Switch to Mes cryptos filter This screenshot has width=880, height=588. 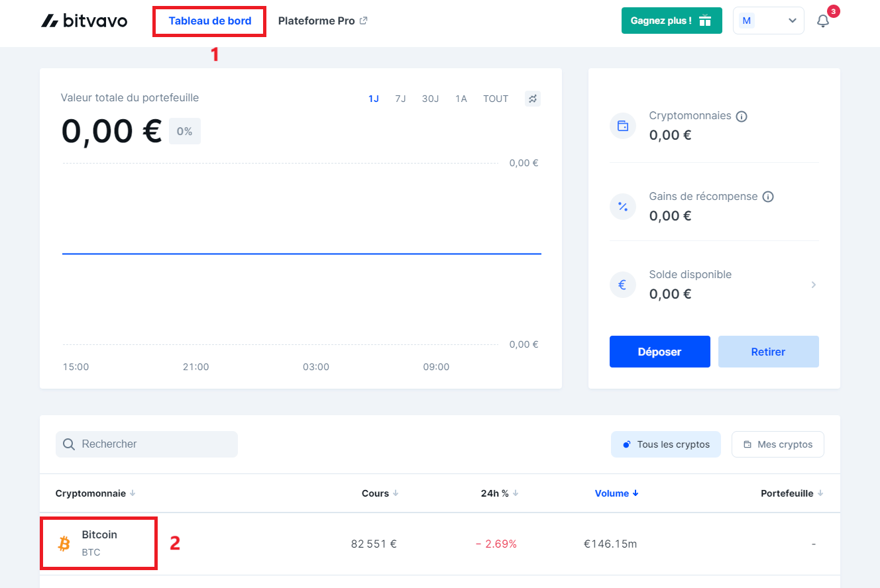(777, 444)
